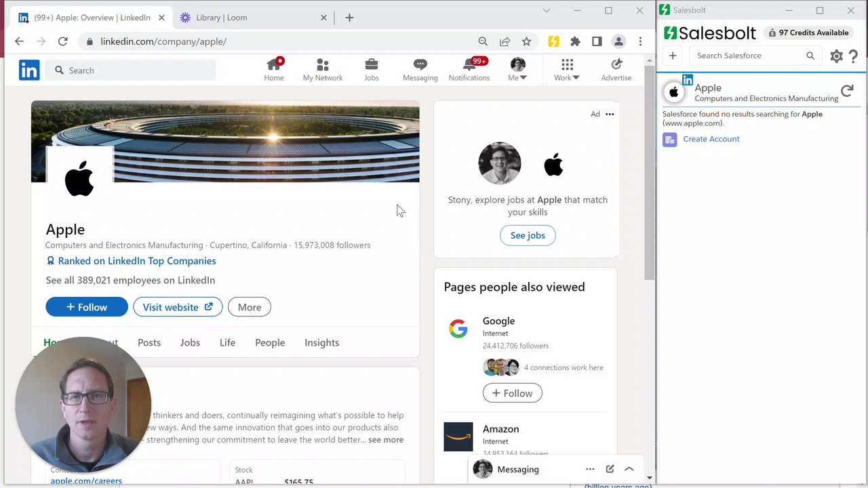
Task: Switch to Life tab
Action: tap(227, 342)
